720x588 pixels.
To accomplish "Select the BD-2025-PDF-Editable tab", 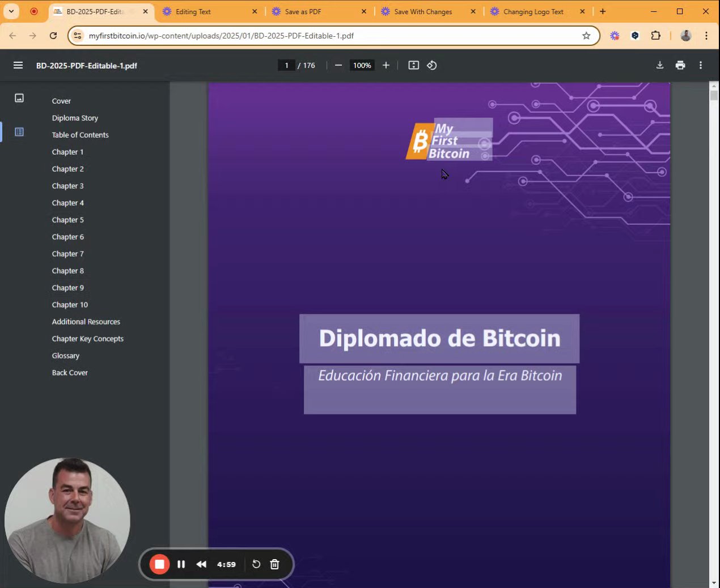I will [101, 11].
